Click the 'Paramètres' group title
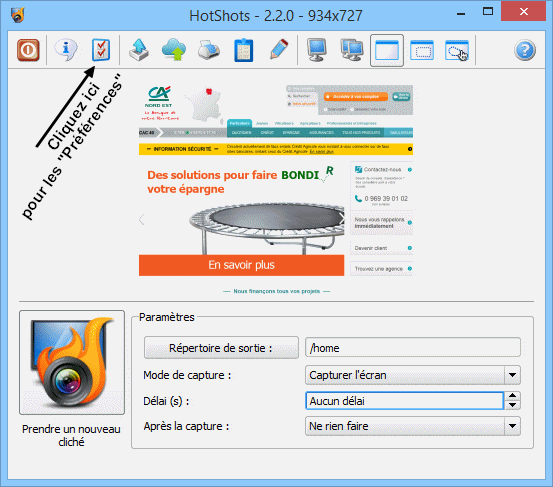The image size is (553, 487). (x=166, y=317)
